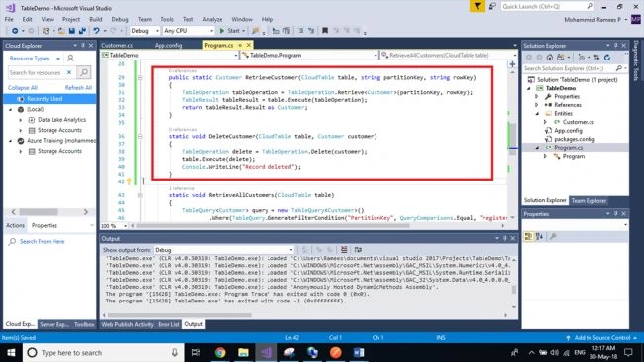
Task: Toggle word wrap icon in Output toolbar
Action: pyautogui.click(x=358, y=250)
